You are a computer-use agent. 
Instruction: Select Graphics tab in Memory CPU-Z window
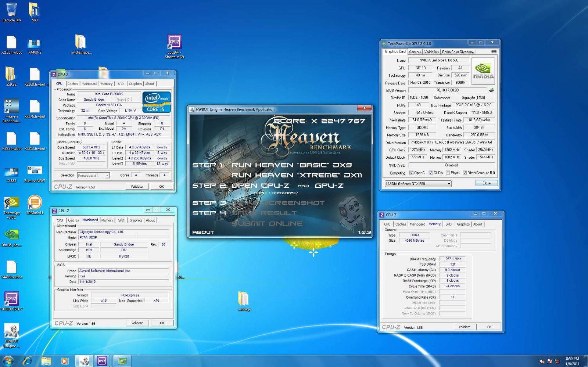pos(463,224)
